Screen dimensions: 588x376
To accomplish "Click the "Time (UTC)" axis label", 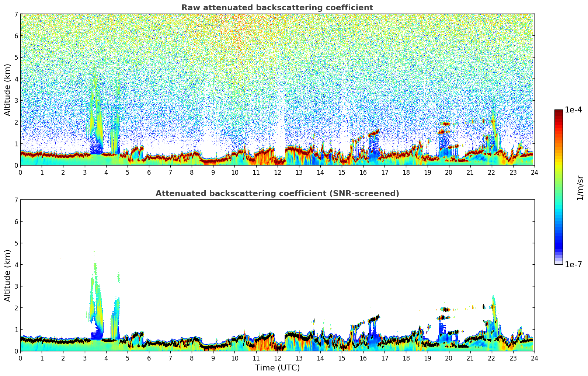I will (277, 368).
